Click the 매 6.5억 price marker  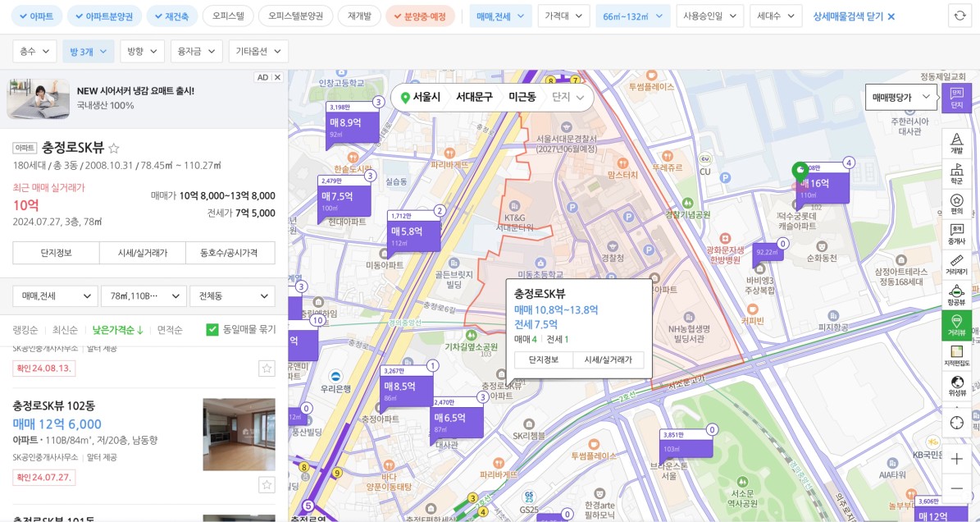click(x=457, y=419)
